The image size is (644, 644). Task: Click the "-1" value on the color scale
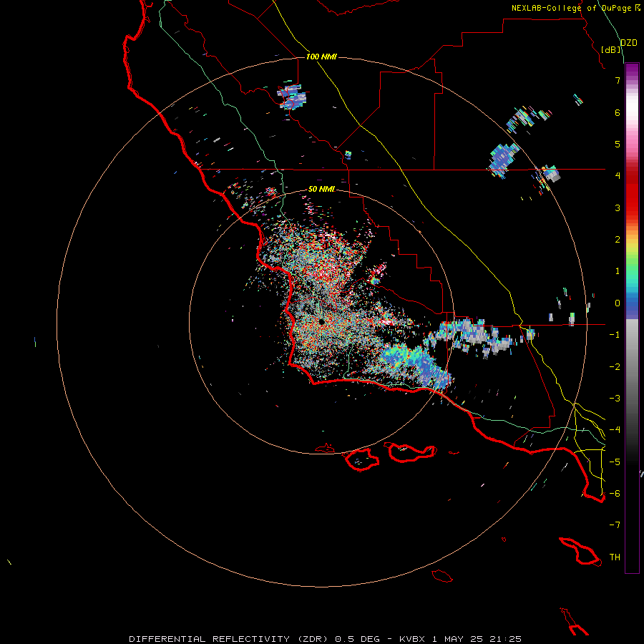click(615, 335)
